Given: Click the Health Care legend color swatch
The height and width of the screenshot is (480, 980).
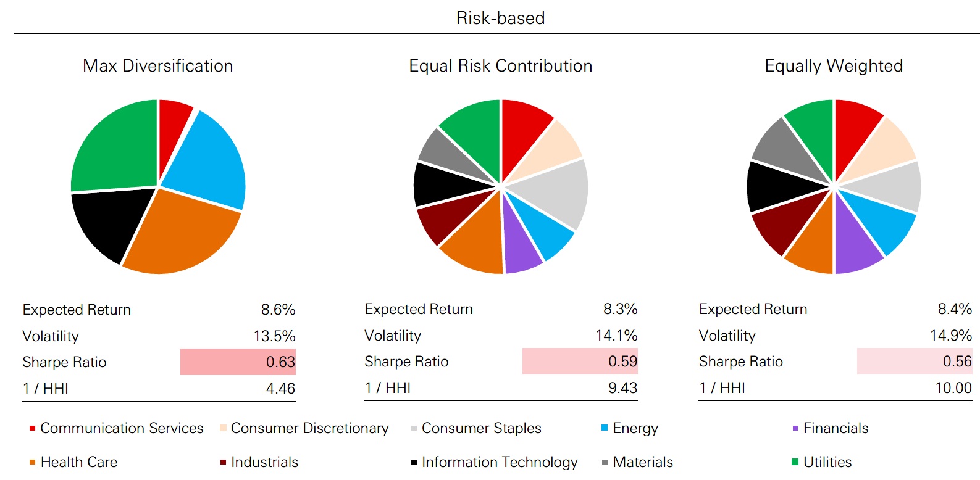Looking at the screenshot, I should click(x=32, y=462).
